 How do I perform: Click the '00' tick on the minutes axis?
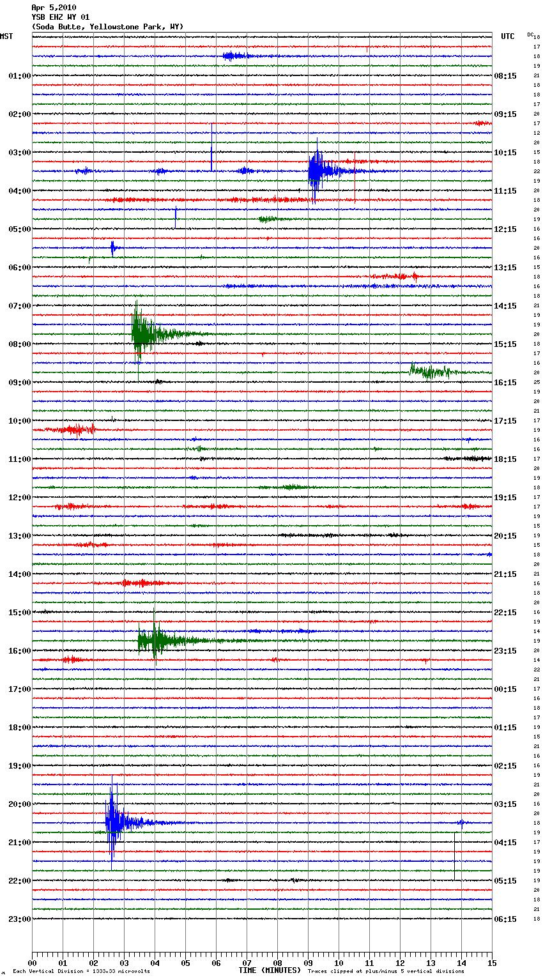point(32,963)
